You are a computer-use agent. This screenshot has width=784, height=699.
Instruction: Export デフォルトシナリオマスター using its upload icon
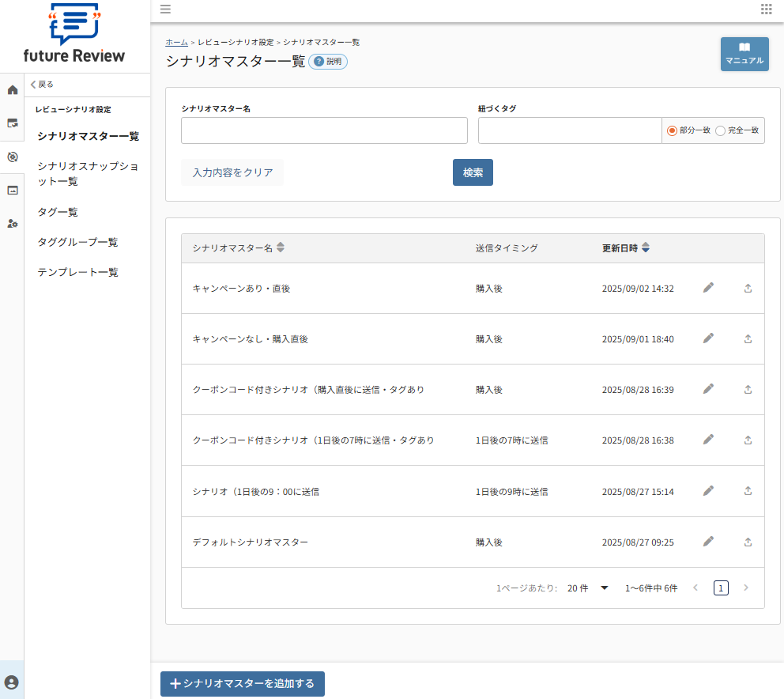pyautogui.click(x=748, y=542)
